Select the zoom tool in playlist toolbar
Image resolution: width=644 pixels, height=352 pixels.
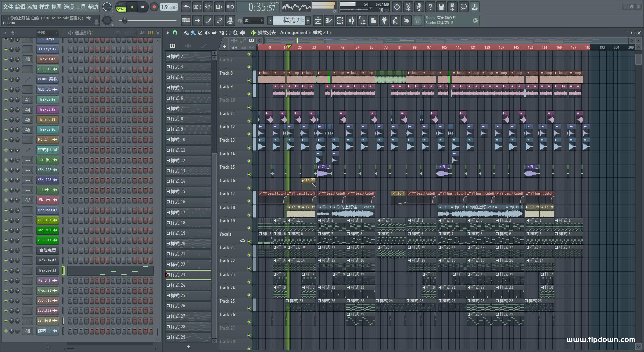point(235,33)
